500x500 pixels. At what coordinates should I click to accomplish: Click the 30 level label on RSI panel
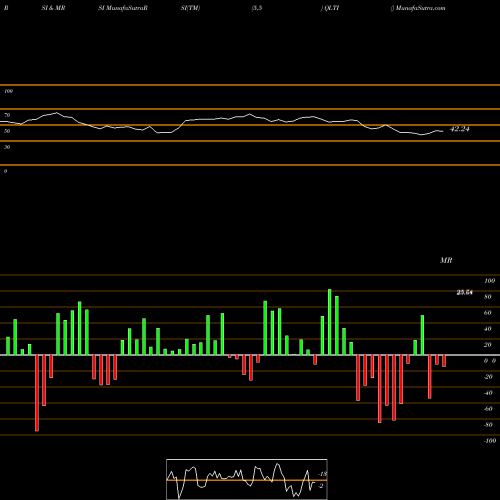(x=7, y=147)
